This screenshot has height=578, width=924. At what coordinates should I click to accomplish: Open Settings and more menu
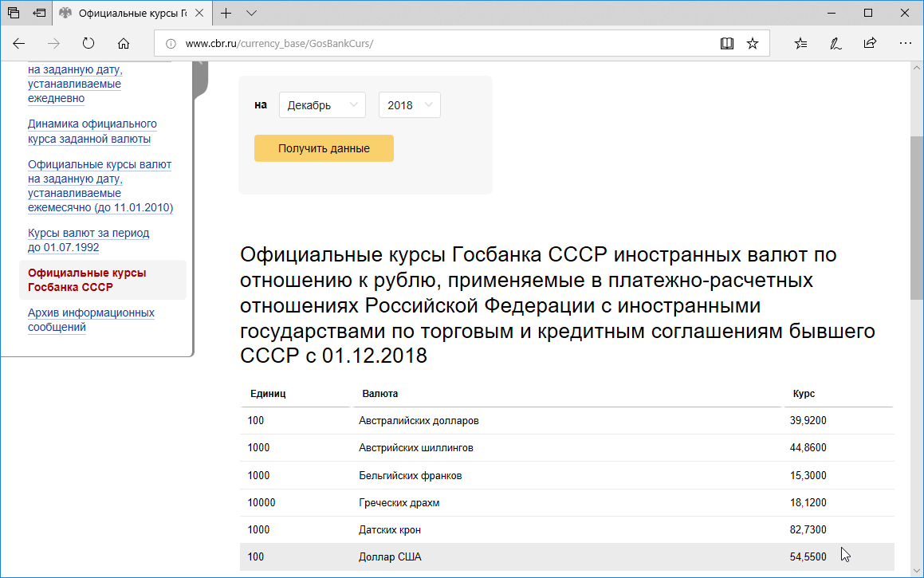pos(905,43)
